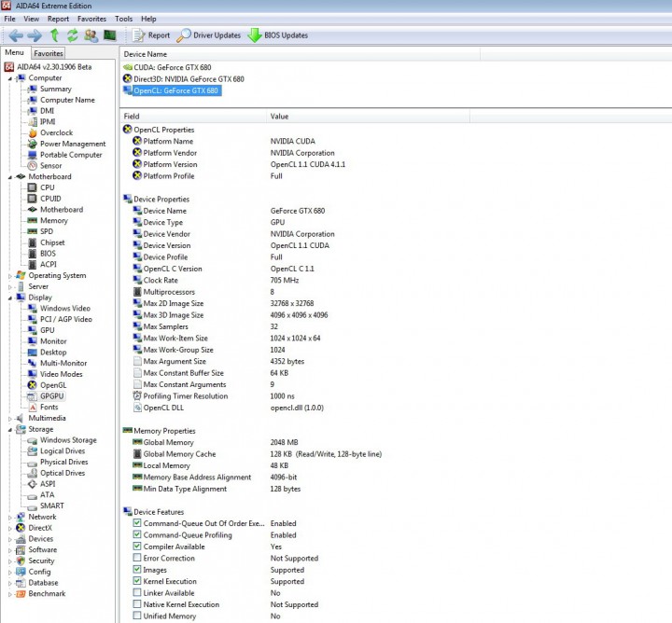Open the Sensor page

coord(50,166)
